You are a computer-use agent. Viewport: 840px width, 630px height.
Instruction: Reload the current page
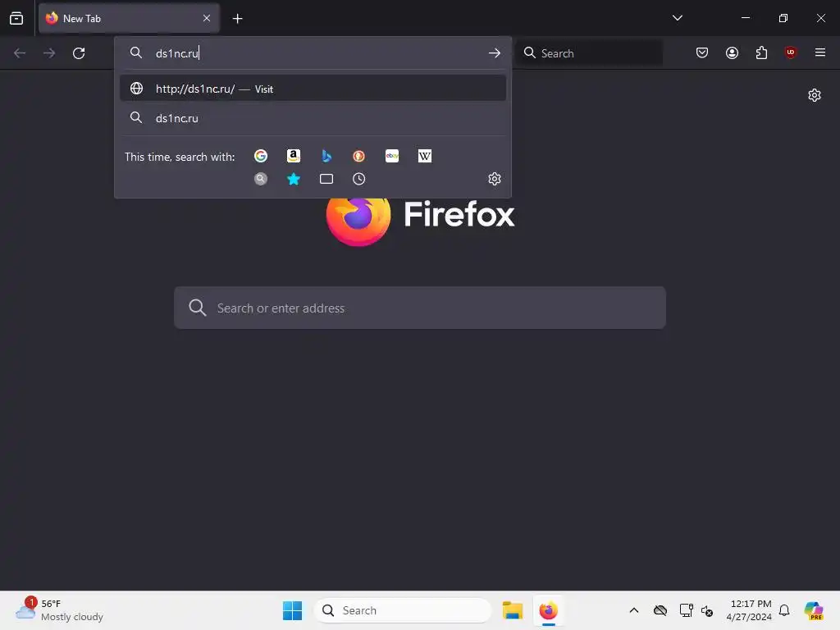tap(79, 53)
